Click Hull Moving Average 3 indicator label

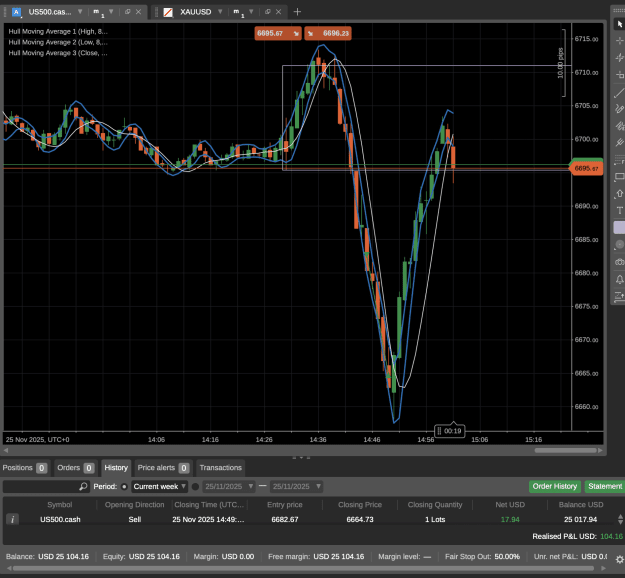58,53
